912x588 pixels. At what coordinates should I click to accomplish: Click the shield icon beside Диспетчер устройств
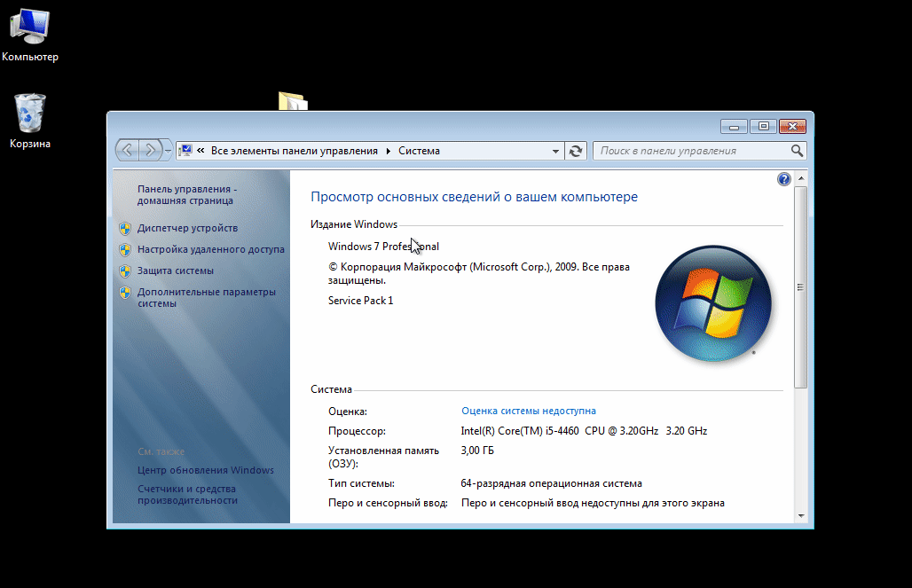pyautogui.click(x=125, y=228)
